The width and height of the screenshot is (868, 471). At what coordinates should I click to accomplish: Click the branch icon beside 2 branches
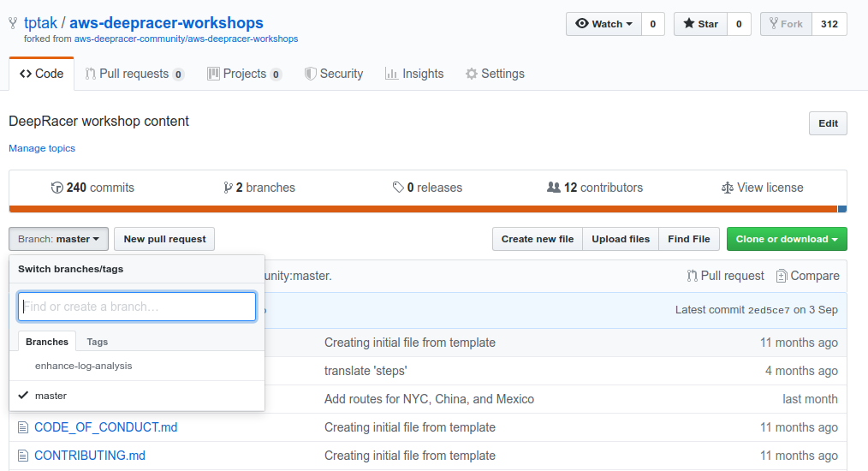click(x=228, y=188)
